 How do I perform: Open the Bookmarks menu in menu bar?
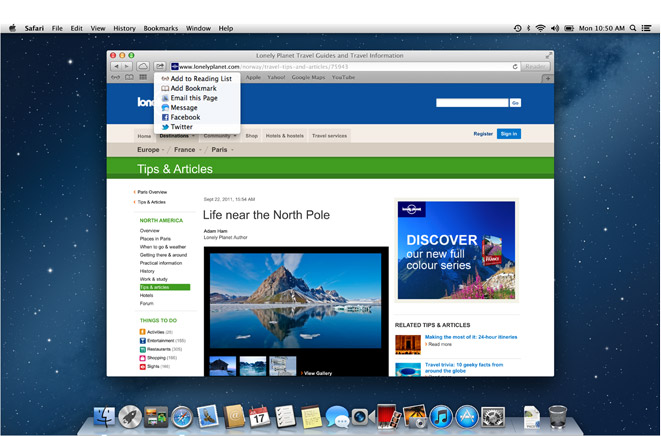click(x=161, y=28)
